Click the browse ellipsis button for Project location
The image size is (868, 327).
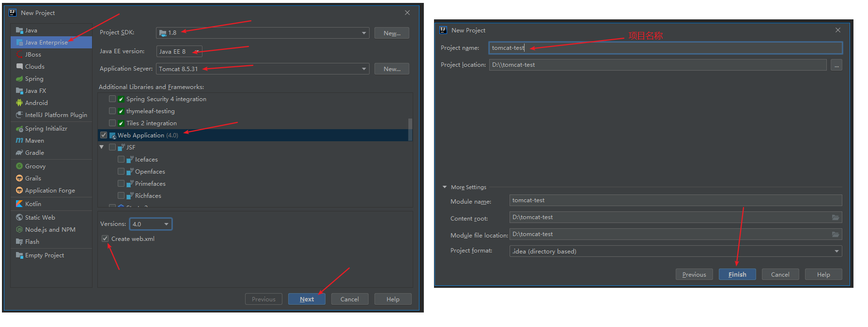[837, 65]
